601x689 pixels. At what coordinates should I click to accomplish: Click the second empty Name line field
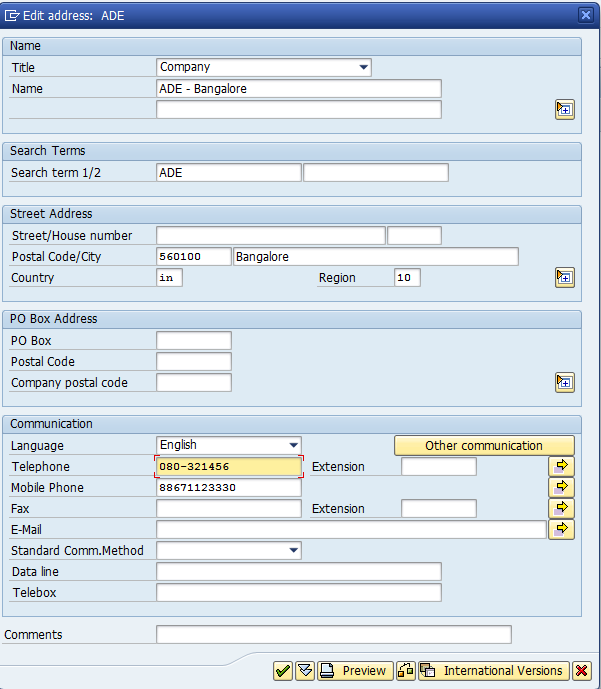tap(299, 109)
